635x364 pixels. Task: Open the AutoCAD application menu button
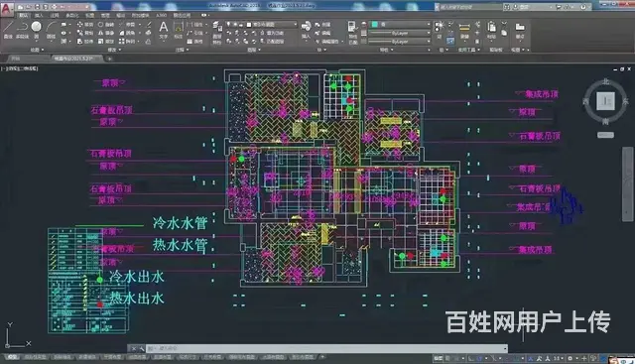(x=7, y=9)
